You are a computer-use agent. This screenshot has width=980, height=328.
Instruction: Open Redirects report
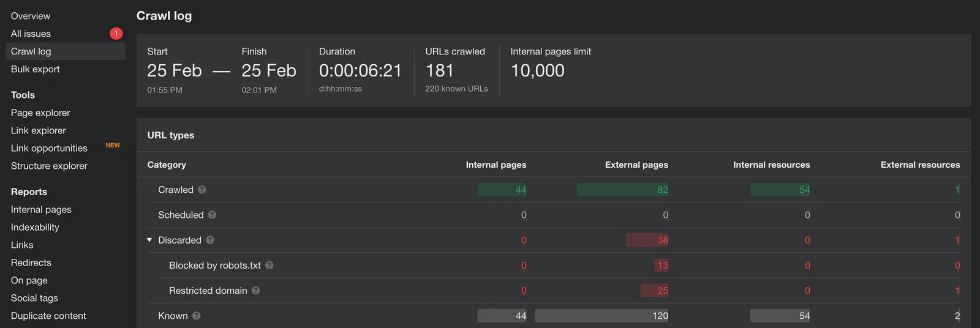[31, 263]
